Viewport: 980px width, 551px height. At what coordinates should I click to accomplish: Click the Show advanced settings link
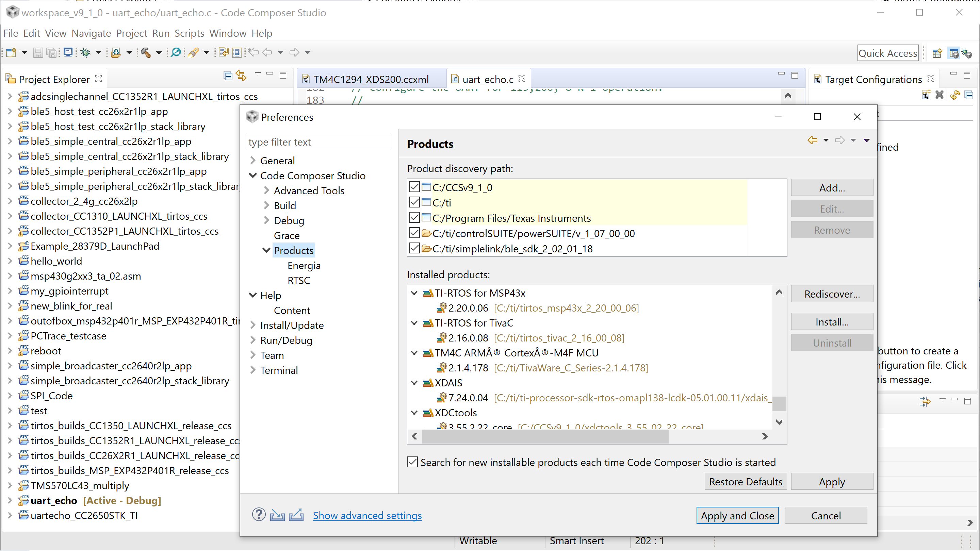[x=367, y=515]
